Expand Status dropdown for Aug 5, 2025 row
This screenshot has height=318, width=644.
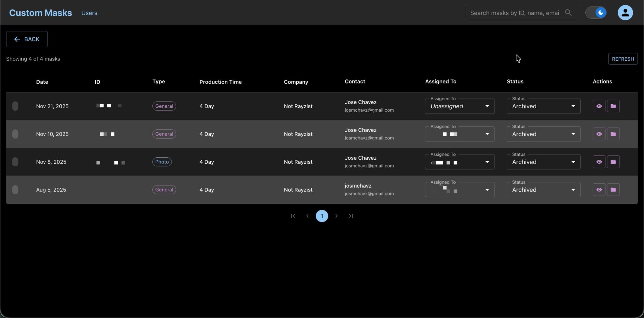coord(543,190)
